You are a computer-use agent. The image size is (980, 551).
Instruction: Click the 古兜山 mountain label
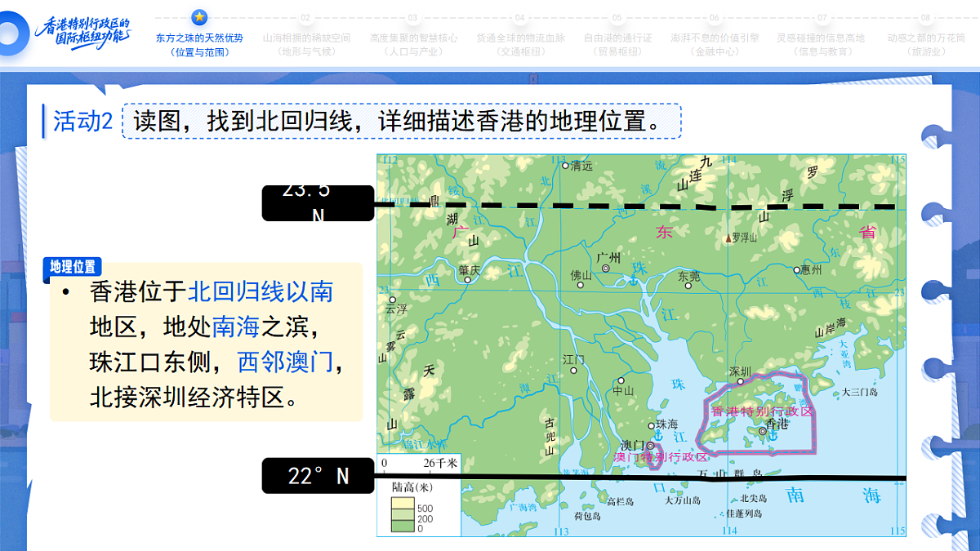click(550, 436)
